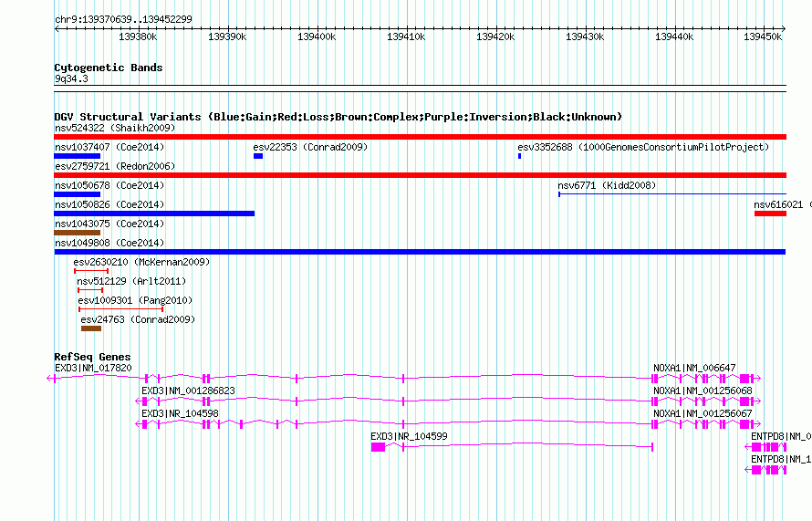Click the esv2630210 (McKernan2009) label
The image size is (812, 521).
[141, 262]
